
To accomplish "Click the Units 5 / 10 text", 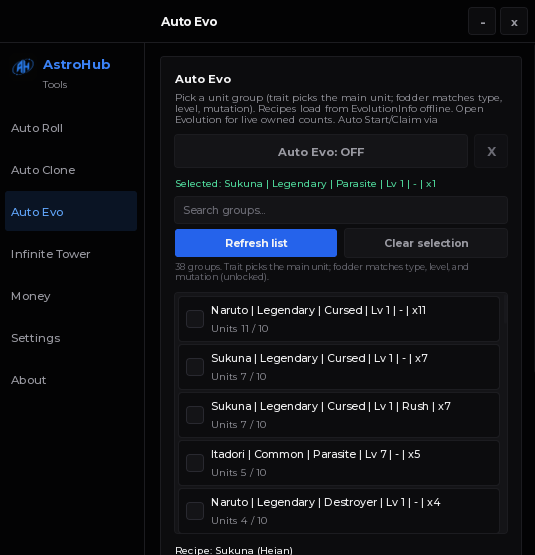I will (239, 473).
